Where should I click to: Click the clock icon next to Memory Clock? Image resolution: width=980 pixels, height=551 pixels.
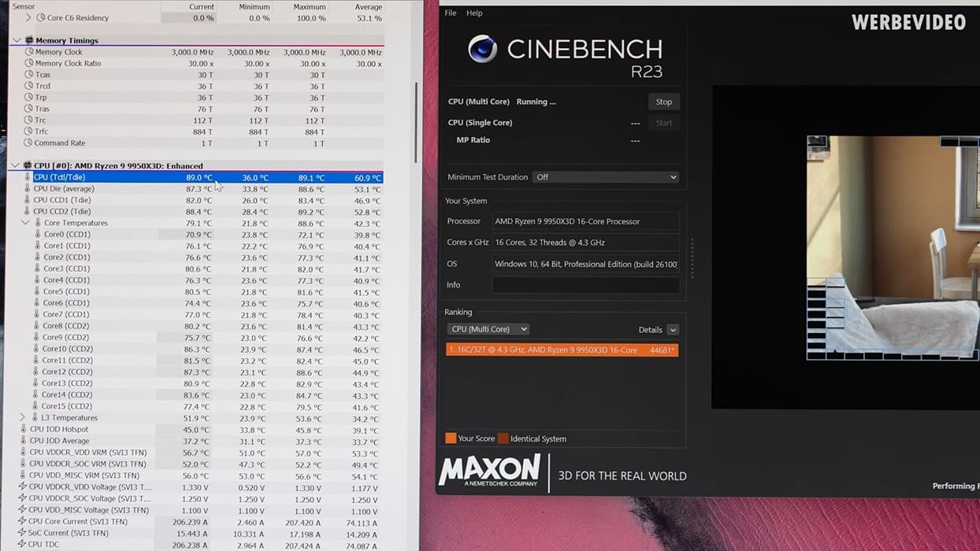click(x=30, y=52)
